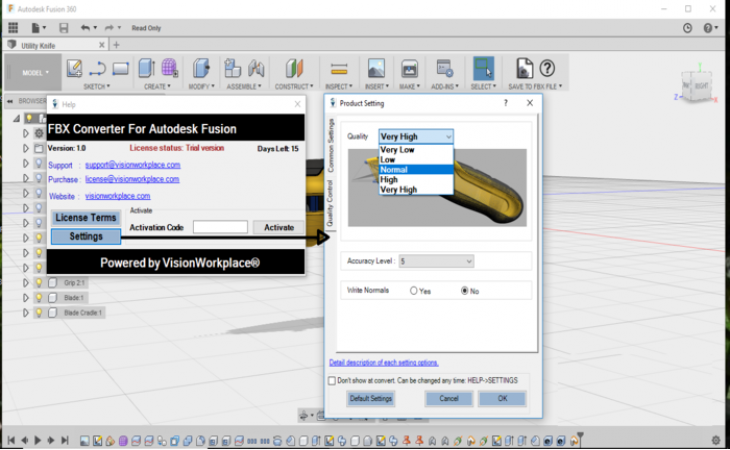Image resolution: width=730 pixels, height=450 pixels.
Task: Click the Insert image icon
Action: point(376,68)
